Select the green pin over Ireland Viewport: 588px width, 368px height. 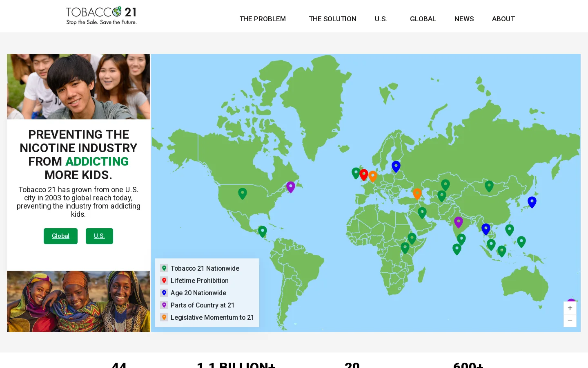tap(356, 173)
